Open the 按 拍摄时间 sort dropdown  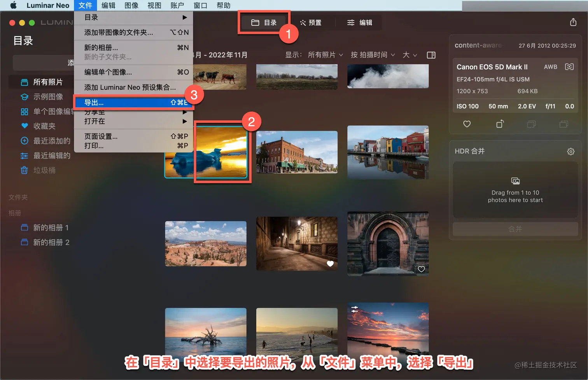pos(373,55)
